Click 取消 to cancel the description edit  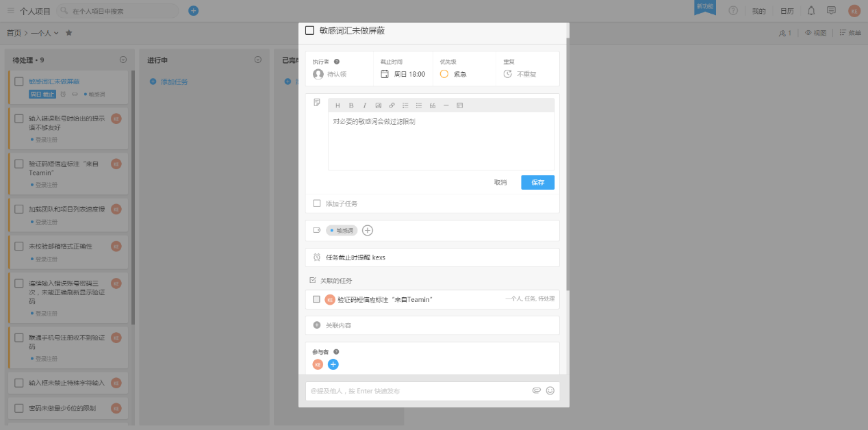click(x=500, y=182)
